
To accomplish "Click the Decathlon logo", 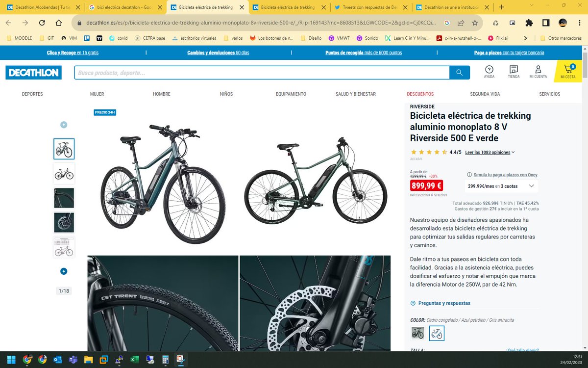I will [x=33, y=73].
